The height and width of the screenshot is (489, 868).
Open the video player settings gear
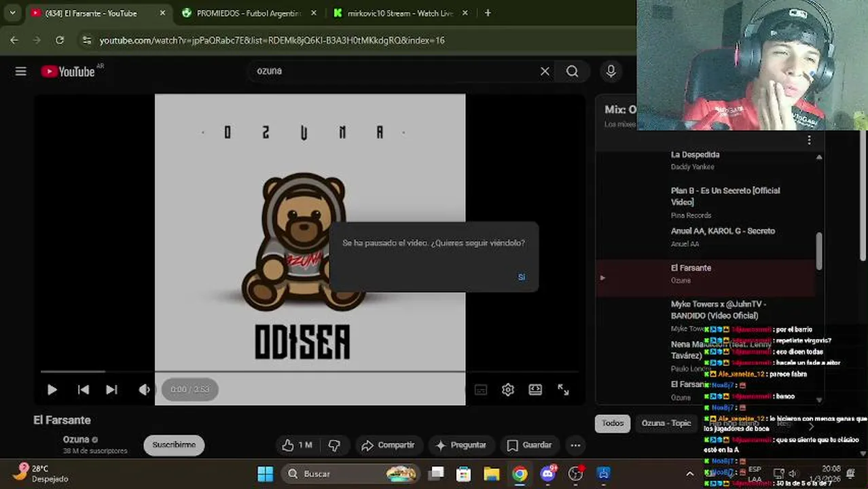pos(508,390)
